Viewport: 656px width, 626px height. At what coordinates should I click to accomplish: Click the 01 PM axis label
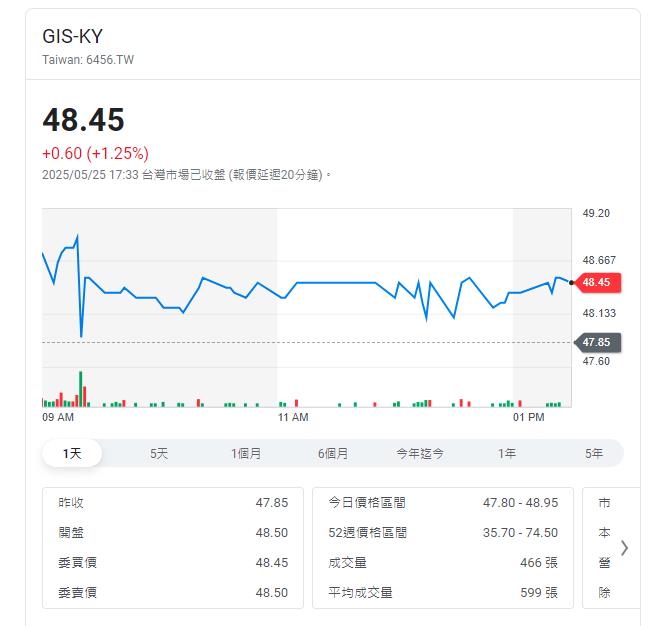528,417
